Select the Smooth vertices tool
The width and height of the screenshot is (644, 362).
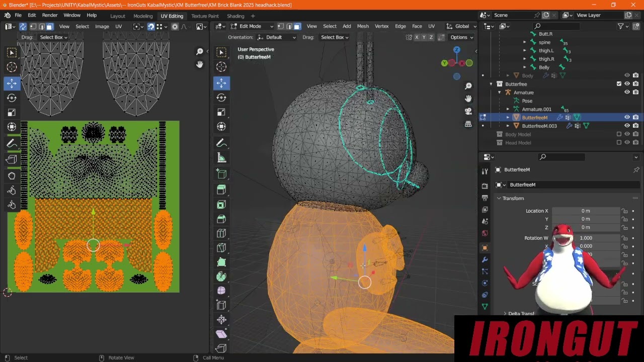tap(221, 291)
